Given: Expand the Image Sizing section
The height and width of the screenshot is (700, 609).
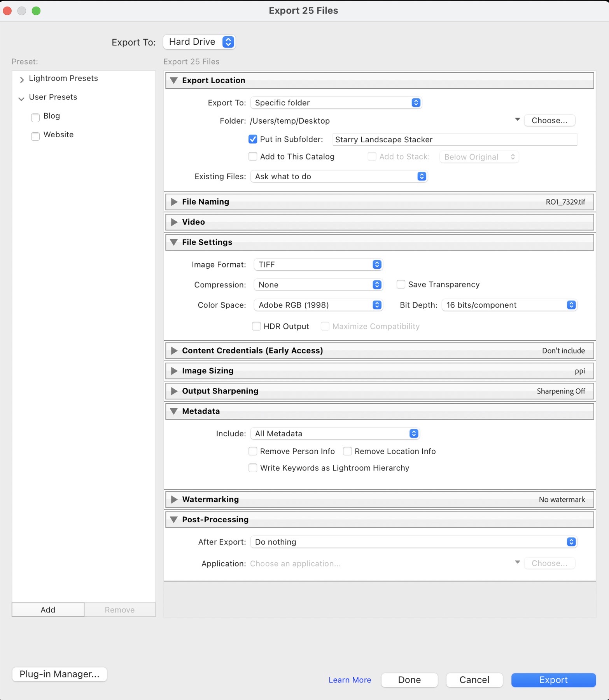Looking at the screenshot, I should coord(174,371).
